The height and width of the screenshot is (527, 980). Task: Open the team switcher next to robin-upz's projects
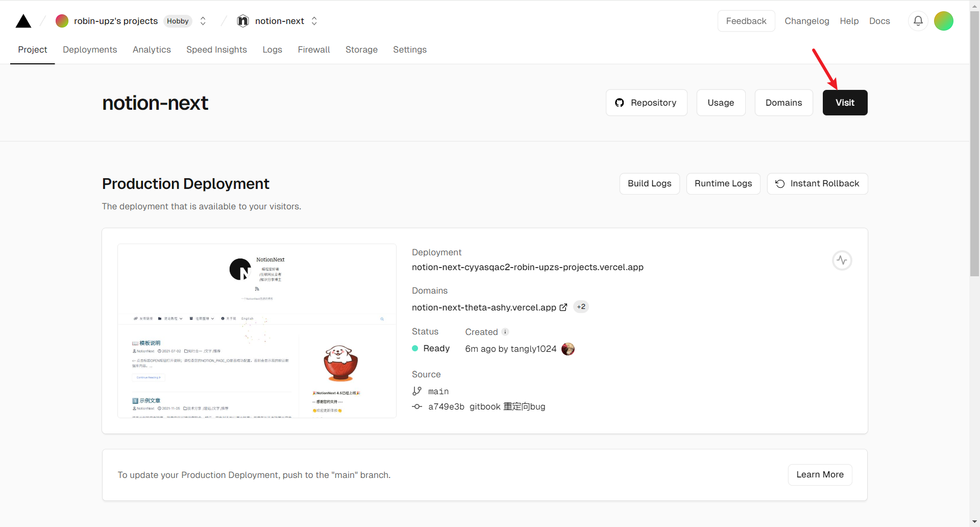pos(203,21)
